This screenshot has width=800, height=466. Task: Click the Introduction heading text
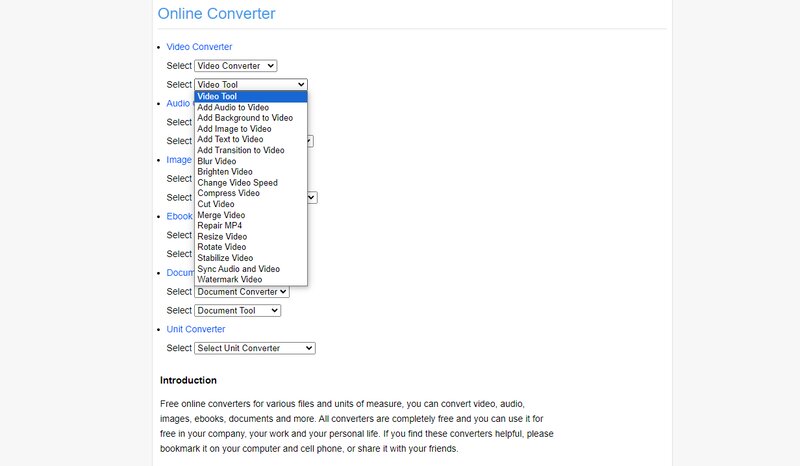click(x=188, y=380)
